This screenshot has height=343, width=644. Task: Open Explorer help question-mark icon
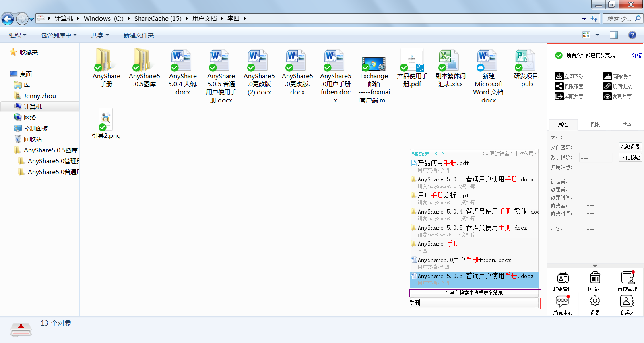pos(632,35)
